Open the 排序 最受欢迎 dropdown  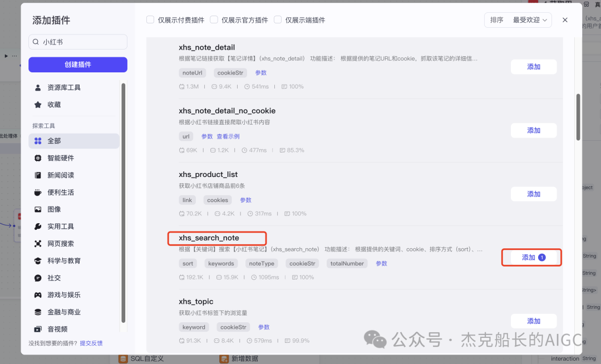(518, 20)
